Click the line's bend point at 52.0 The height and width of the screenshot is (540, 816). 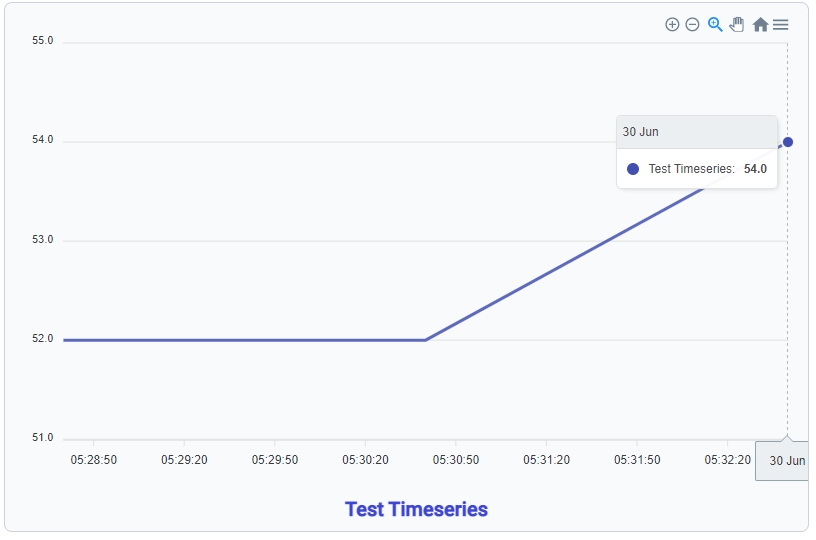click(x=426, y=340)
